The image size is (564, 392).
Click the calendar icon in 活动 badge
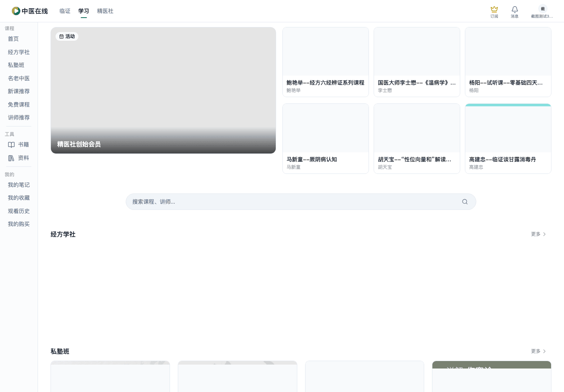(x=61, y=36)
